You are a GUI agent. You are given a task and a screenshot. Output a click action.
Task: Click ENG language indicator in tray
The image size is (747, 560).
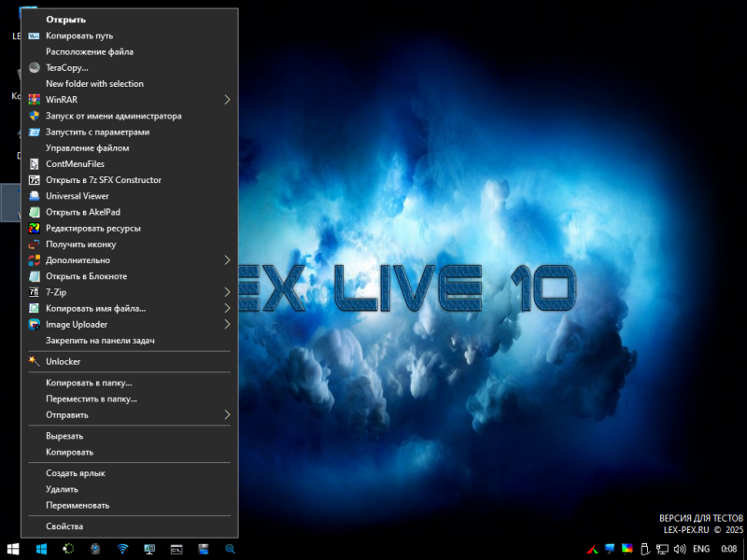coord(700,549)
